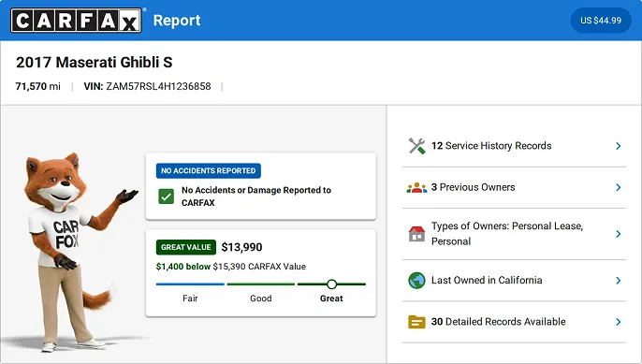
Task: Click the Great Value badge
Action: (186, 247)
